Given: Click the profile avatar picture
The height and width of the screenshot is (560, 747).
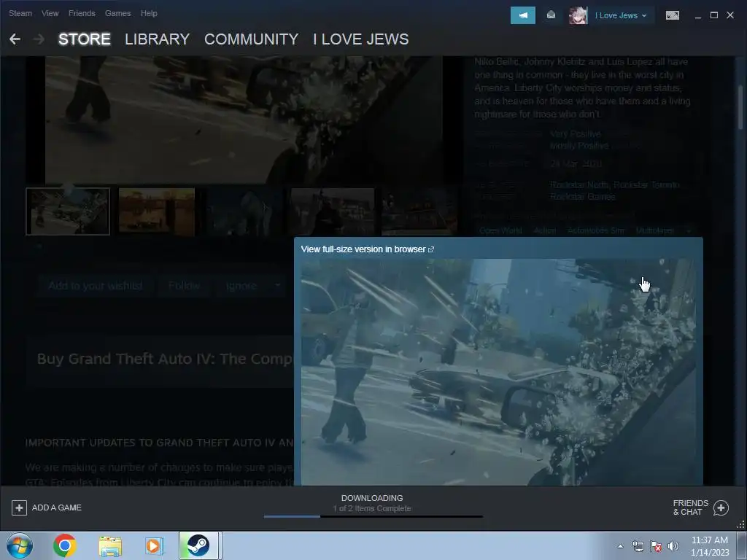Looking at the screenshot, I should pos(578,15).
